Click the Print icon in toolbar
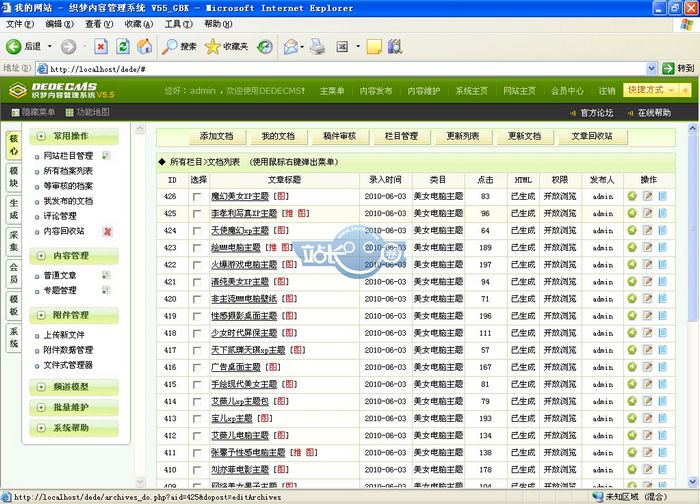The width and height of the screenshot is (700, 504). click(317, 46)
